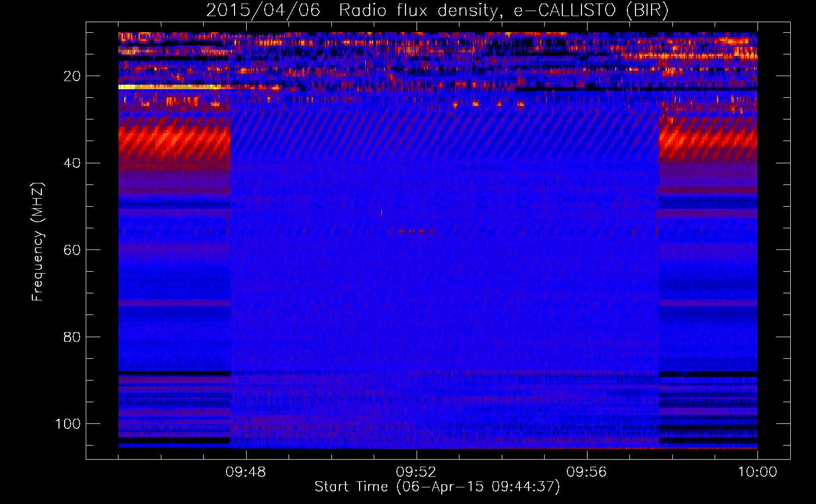The width and height of the screenshot is (816, 504).
Task: Click the 20 frequency tick label
Action: (72, 76)
